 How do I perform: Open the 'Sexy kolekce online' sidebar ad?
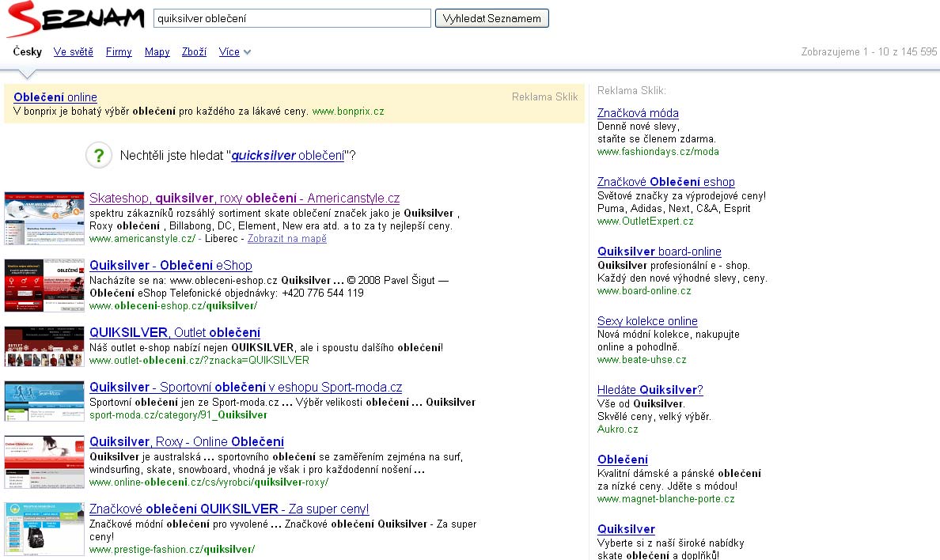(647, 321)
